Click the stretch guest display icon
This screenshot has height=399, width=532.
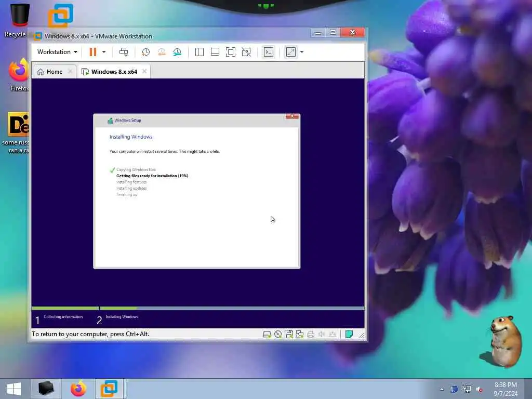click(291, 52)
